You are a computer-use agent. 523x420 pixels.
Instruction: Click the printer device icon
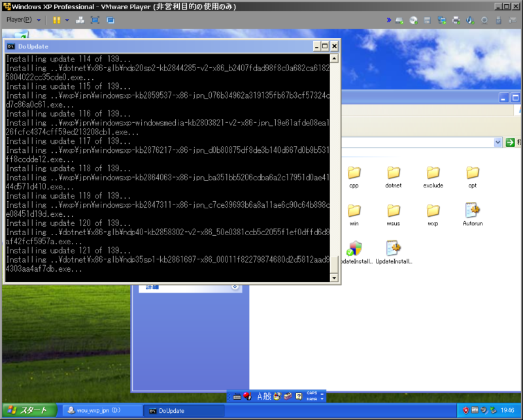pyautogui.click(x=456, y=21)
